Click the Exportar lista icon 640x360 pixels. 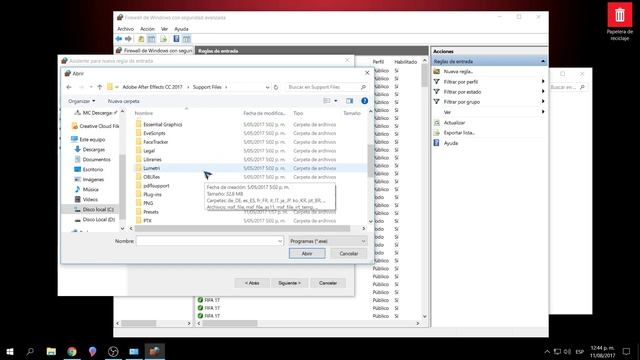point(436,133)
